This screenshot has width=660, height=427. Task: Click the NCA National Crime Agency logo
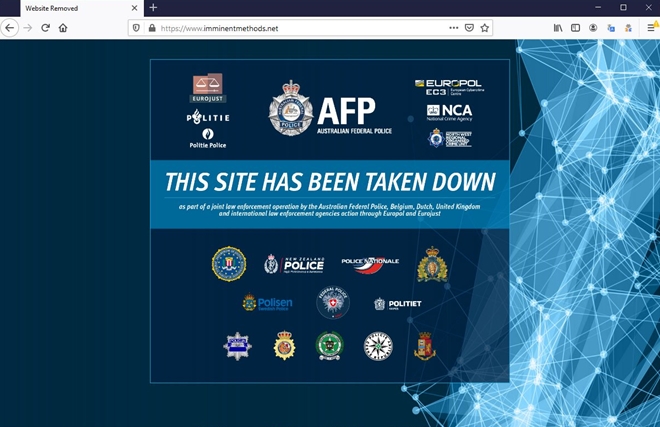pyautogui.click(x=449, y=112)
